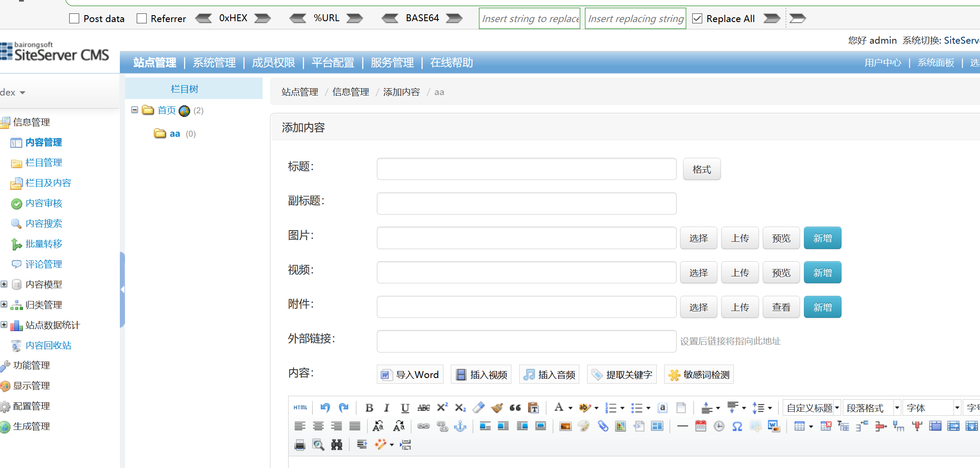
Task: Click the 外部链接 input field
Action: coord(527,341)
